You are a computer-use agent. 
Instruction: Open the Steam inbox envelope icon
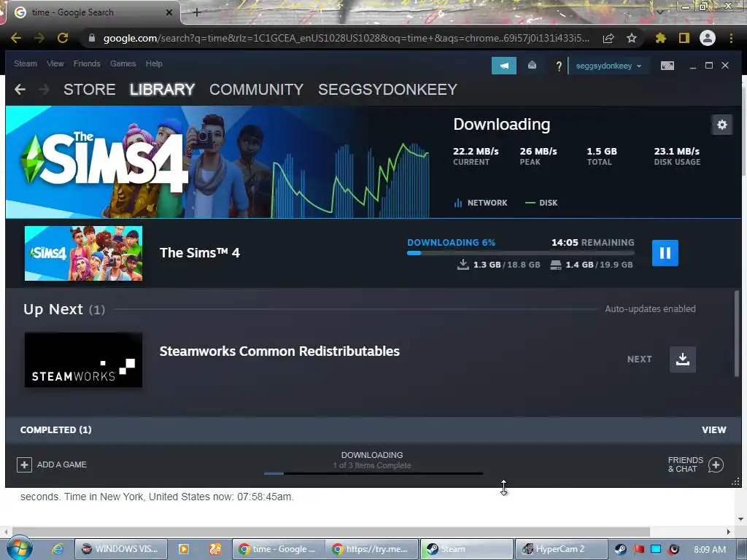coord(532,65)
